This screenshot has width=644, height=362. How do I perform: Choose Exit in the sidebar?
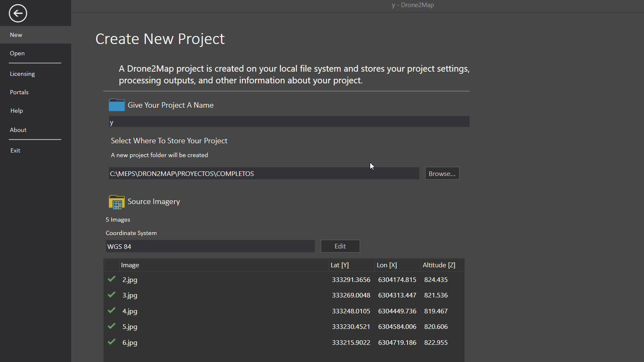click(16, 150)
